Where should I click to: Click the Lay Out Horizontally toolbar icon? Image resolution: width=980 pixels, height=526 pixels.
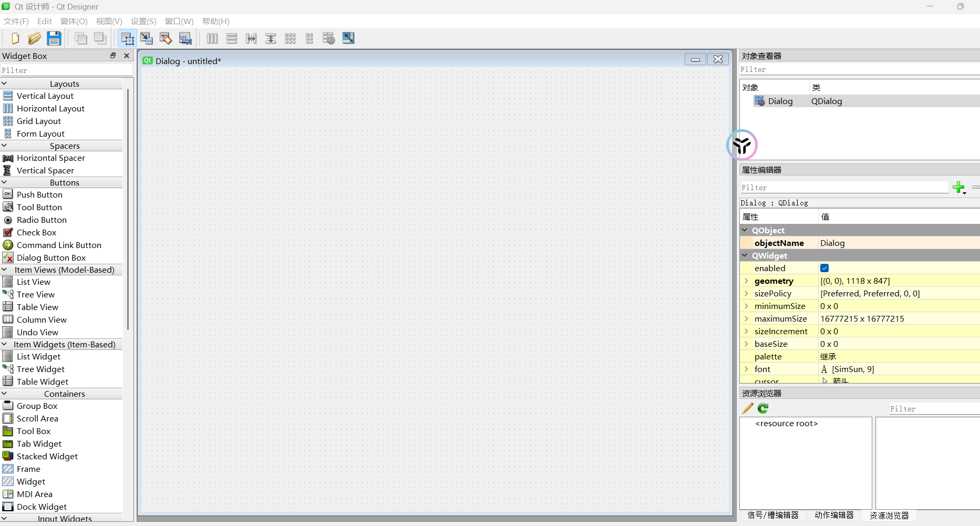pos(212,38)
